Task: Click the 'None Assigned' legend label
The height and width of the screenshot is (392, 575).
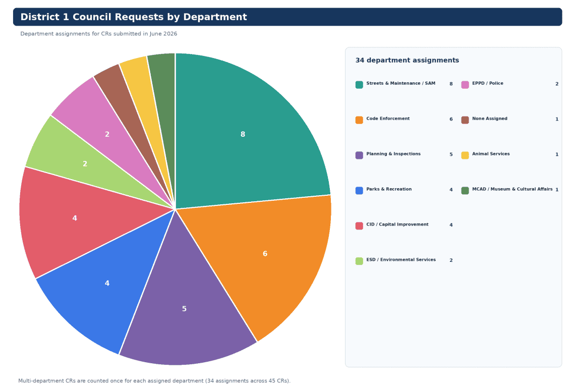Action: (490, 119)
